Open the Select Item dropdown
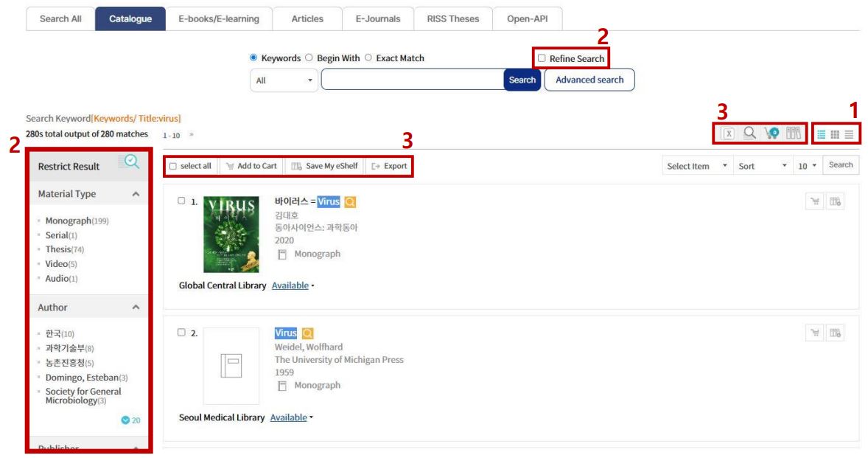The width and height of the screenshot is (868, 458). coord(697,166)
